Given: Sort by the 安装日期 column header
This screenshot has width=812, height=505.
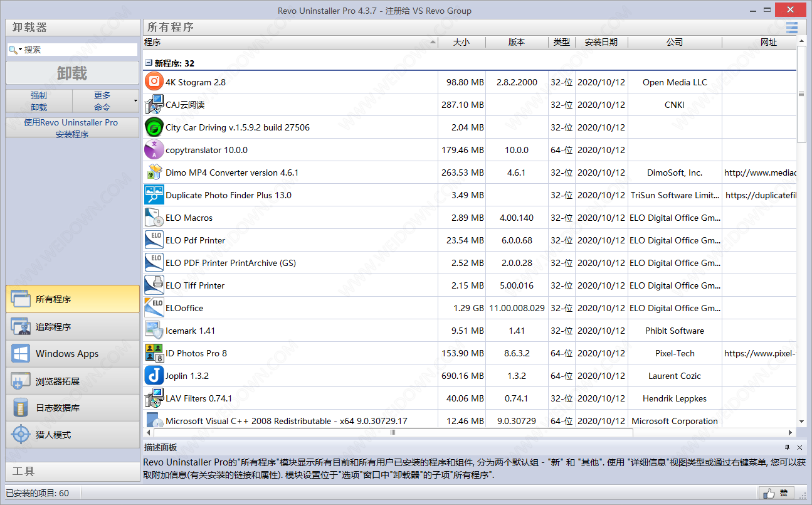Looking at the screenshot, I should 601,42.
